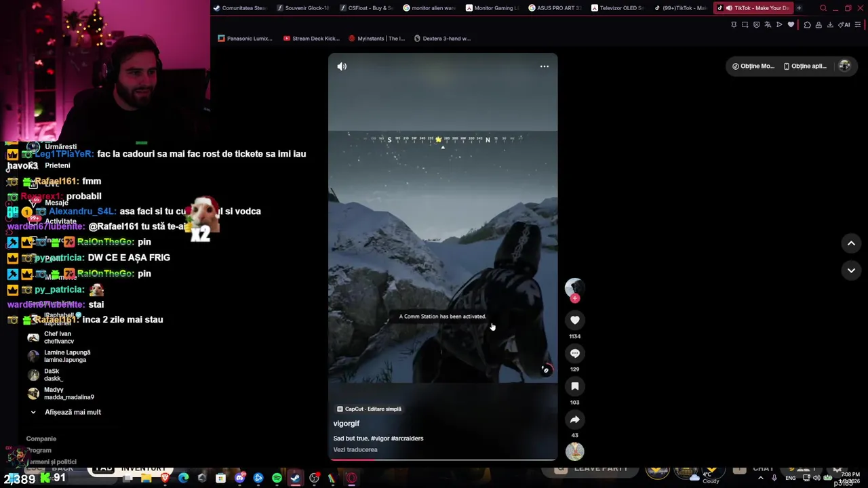Expand the followed accounts list with Afișează mai mult

click(66, 412)
